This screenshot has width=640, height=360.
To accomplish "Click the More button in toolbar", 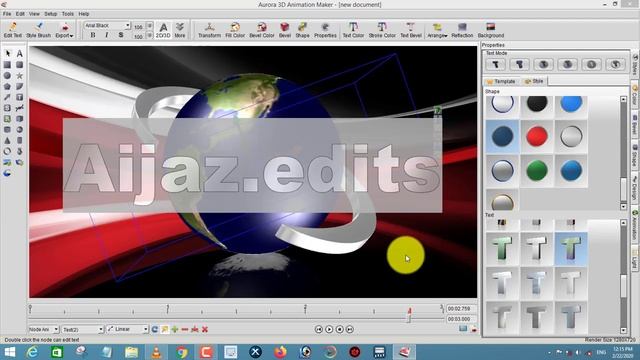I will tap(180, 30).
